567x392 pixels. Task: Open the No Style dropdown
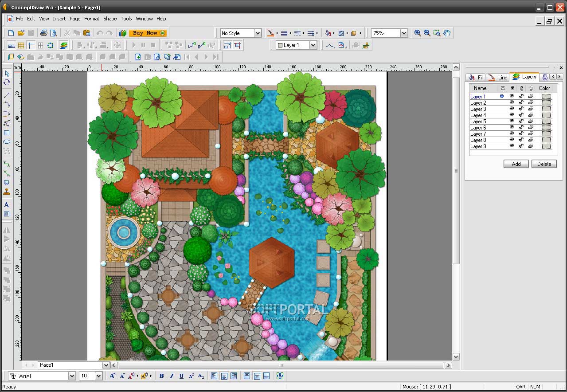(x=257, y=33)
